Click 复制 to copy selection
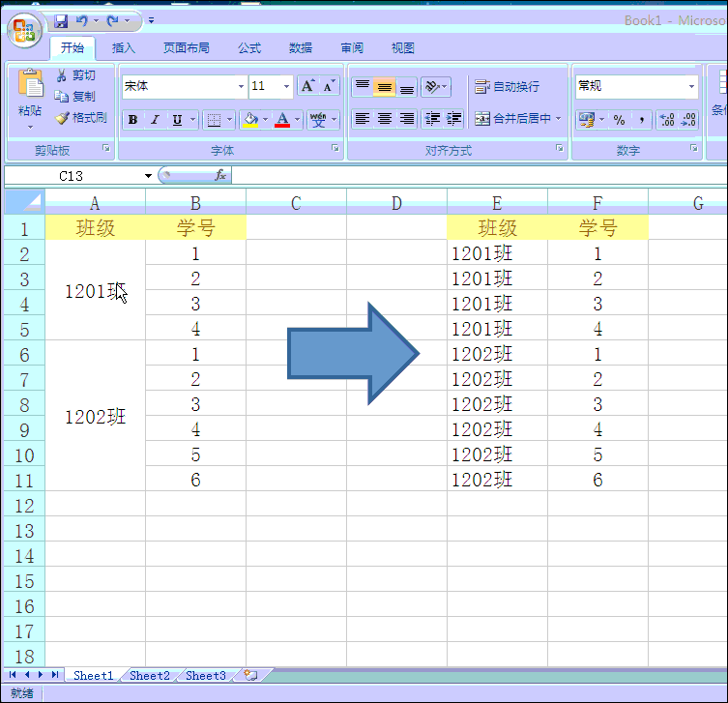 point(74,97)
